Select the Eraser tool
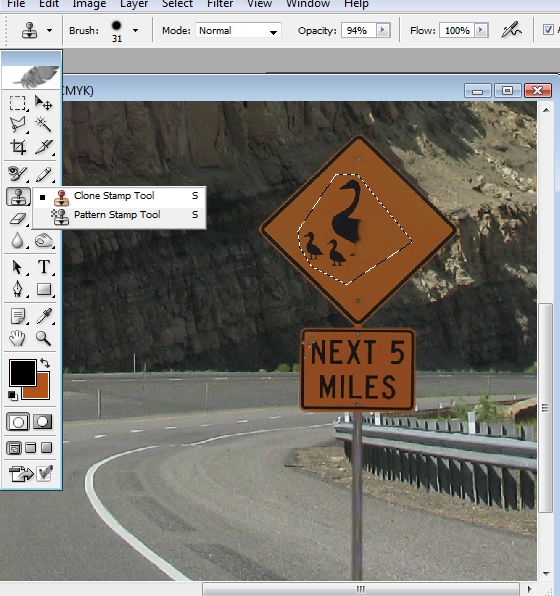The width and height of the screenshot is (560, 596). [x=17, y=219]
